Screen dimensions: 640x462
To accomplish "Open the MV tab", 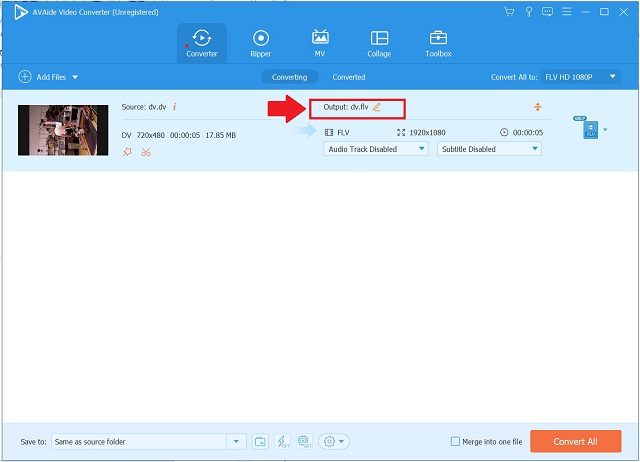I will pos(320,43).
